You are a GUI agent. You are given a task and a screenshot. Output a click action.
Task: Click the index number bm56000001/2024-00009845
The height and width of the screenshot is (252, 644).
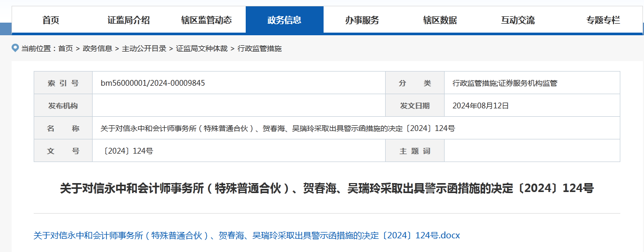coord(153,83)
